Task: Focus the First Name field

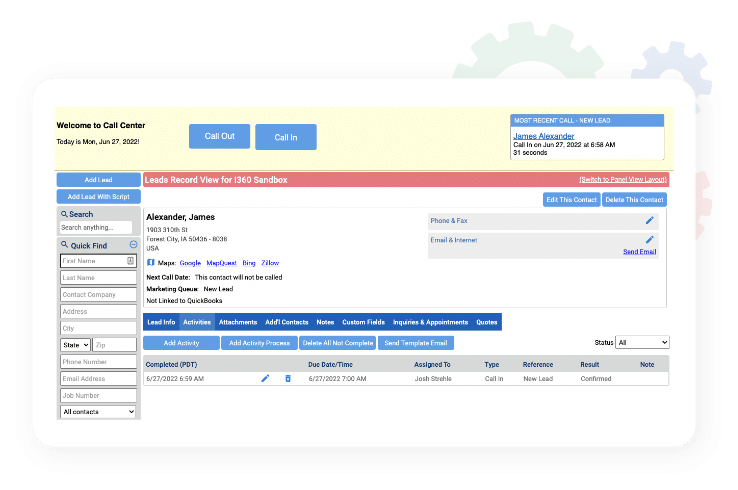Action: [x=98, y=261]
